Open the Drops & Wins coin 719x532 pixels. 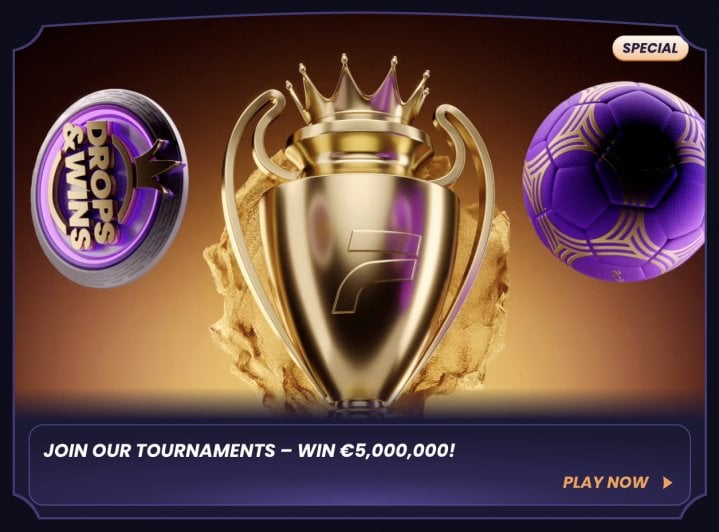point(109,188)
